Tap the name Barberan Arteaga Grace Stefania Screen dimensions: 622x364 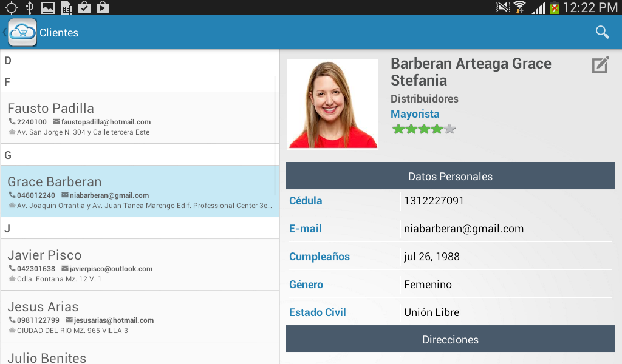pyautogui.click(x=471, y=72)
